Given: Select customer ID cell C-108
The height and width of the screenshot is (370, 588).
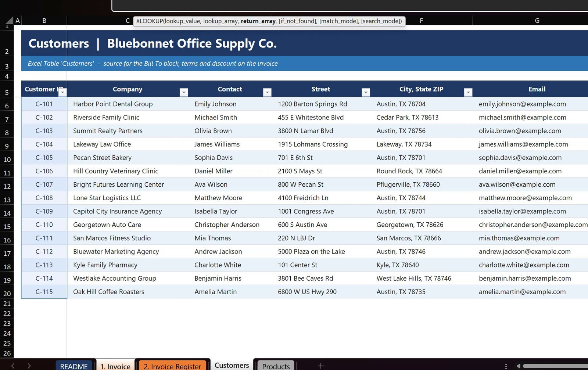Looking at the screenshot, I should pyautogui.click(x=44, y=198).
